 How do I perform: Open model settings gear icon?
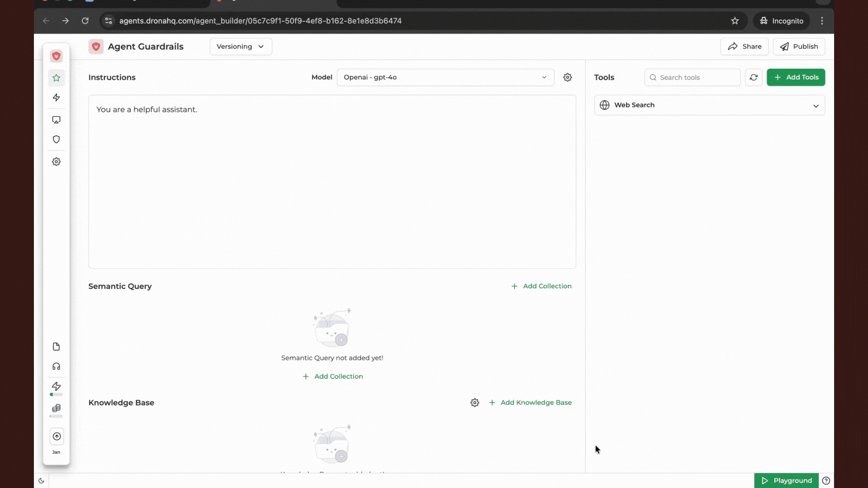(x=567, y=77)
